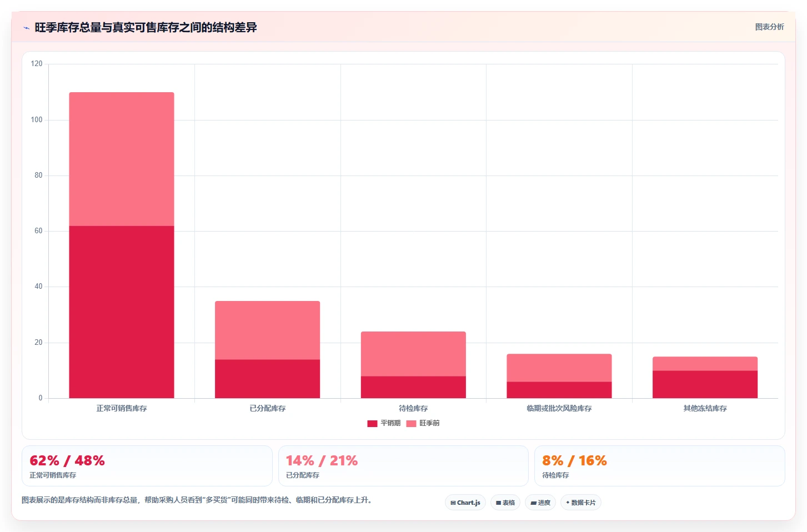
Task: Click the 平销期 legend label
Action: (x=390, y=423)
